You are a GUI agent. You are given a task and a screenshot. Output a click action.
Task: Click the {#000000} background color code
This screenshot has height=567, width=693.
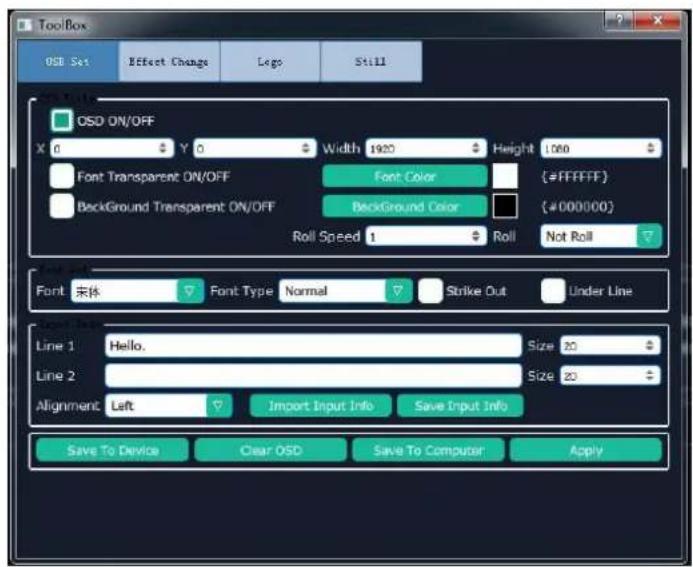pos(578,206)
